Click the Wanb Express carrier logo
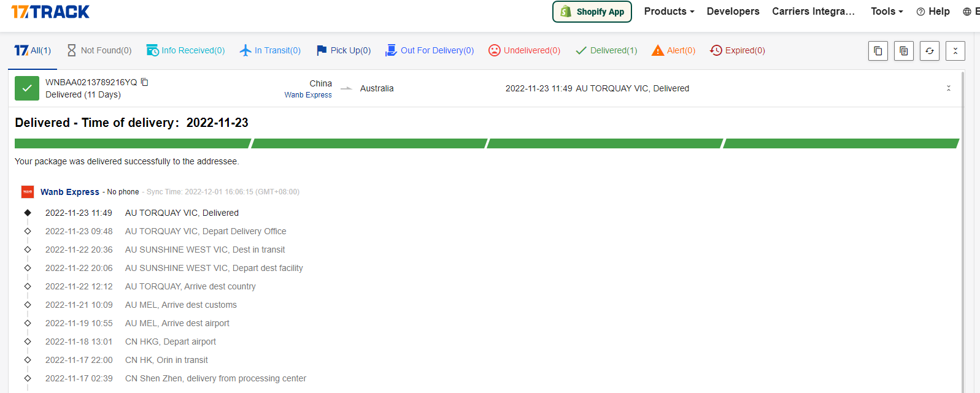The image size is (980, 393). tap(28, 192)
